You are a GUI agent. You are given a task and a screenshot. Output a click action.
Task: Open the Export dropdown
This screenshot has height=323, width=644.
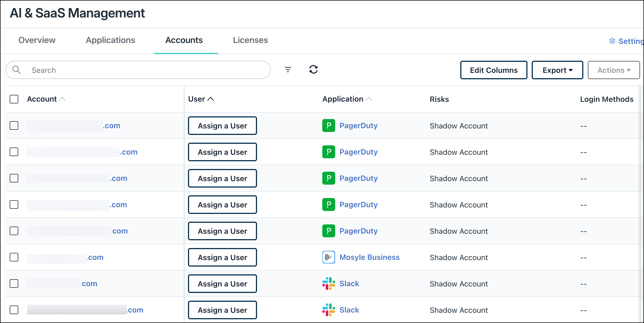pos(557,70)
